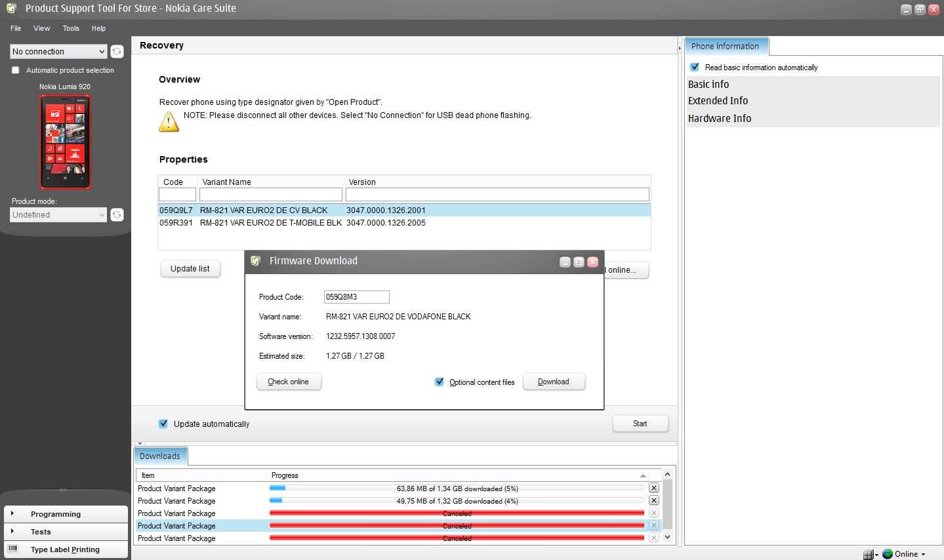Open the File menu
944x560 pixels.
[x=16, y=28]
